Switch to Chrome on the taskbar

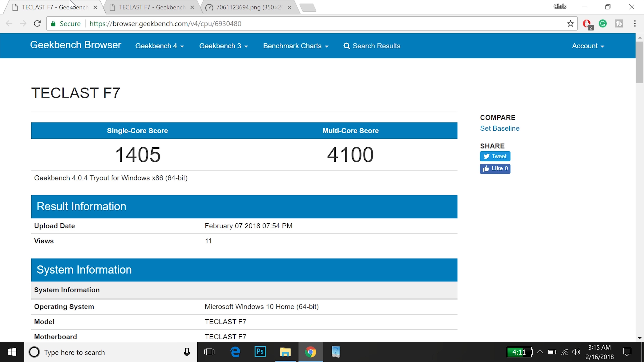(310, 352)
